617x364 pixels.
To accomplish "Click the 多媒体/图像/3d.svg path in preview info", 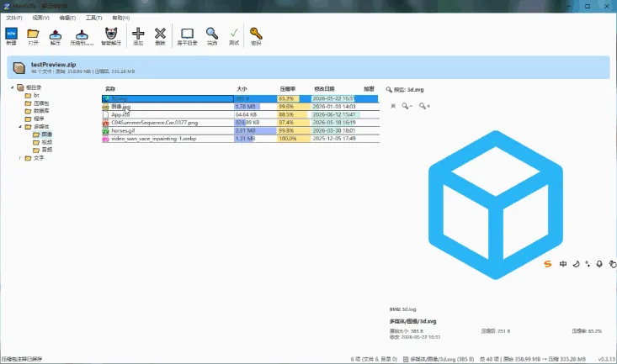I will pos(412,321).
